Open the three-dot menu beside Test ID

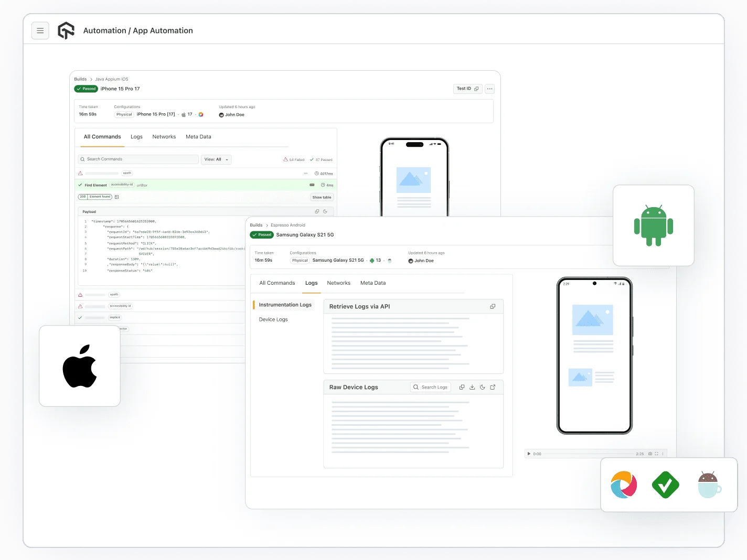(489, 89)
